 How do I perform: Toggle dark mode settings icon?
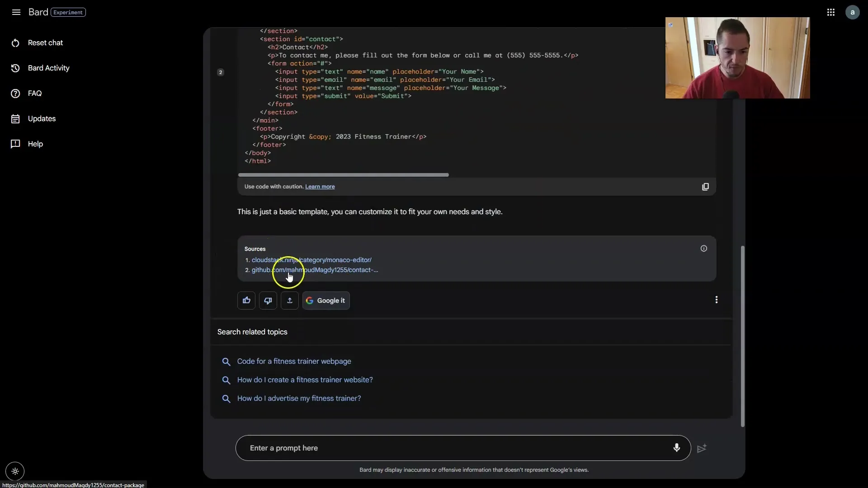tap(15, 471)
